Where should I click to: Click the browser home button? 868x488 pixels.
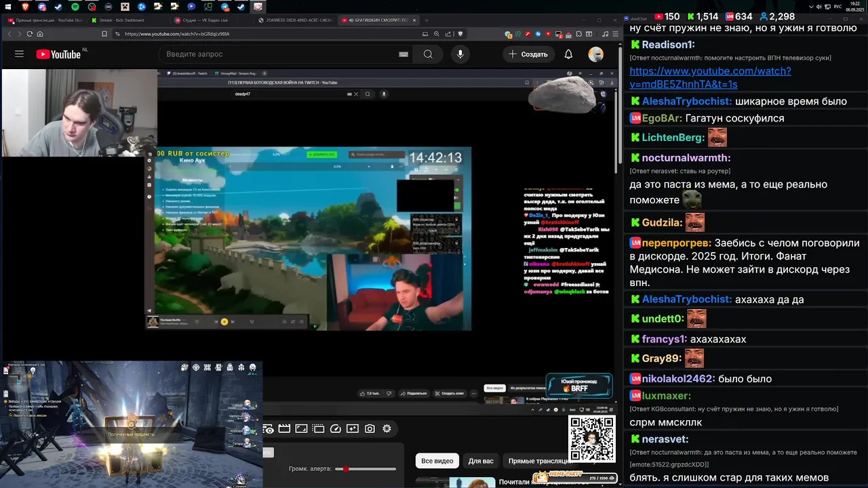pyautogui.click(x=40, y=34)
